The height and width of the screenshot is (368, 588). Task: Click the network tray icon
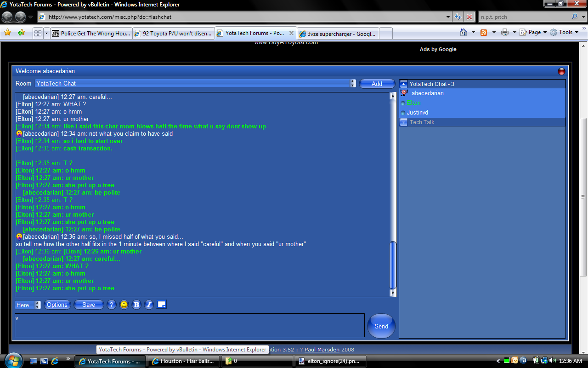544,361
